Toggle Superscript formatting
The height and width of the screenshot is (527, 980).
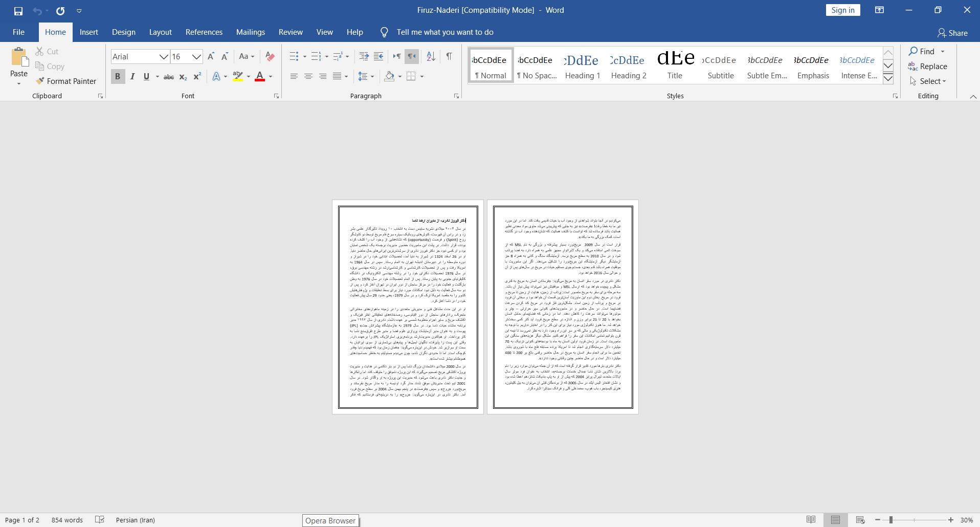click(197, 76)
